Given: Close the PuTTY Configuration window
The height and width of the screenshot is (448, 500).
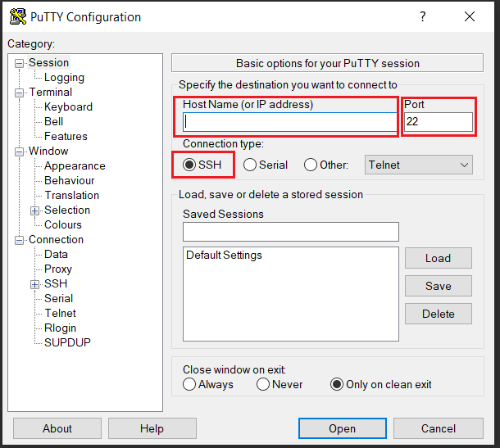Looking at the screenshot, I should coord(470,16).
